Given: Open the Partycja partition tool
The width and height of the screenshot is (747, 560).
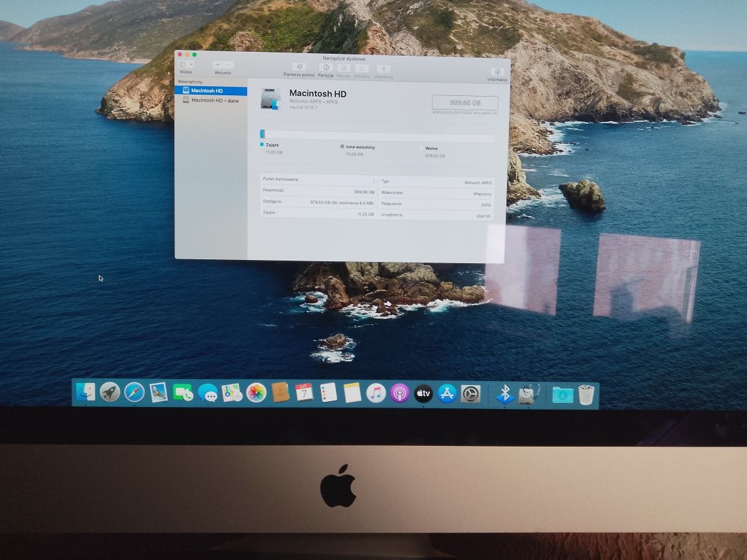Looking at the screenshot, I should pos(326,67).
